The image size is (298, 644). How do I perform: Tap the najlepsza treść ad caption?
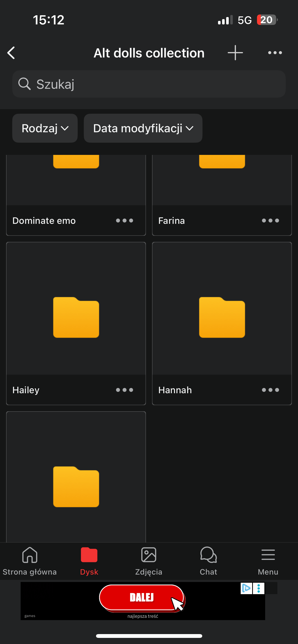[x=143, y=616]
